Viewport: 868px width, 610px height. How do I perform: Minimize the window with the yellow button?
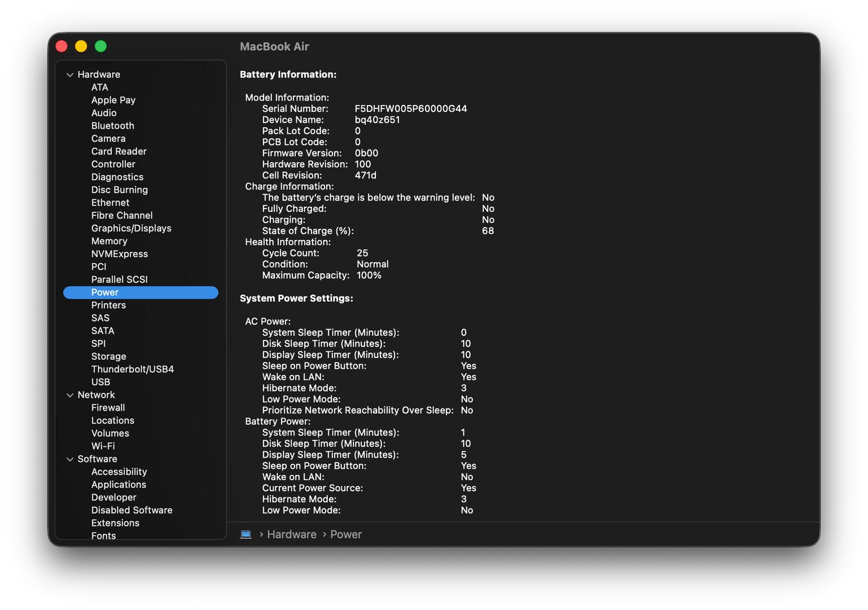81,46
